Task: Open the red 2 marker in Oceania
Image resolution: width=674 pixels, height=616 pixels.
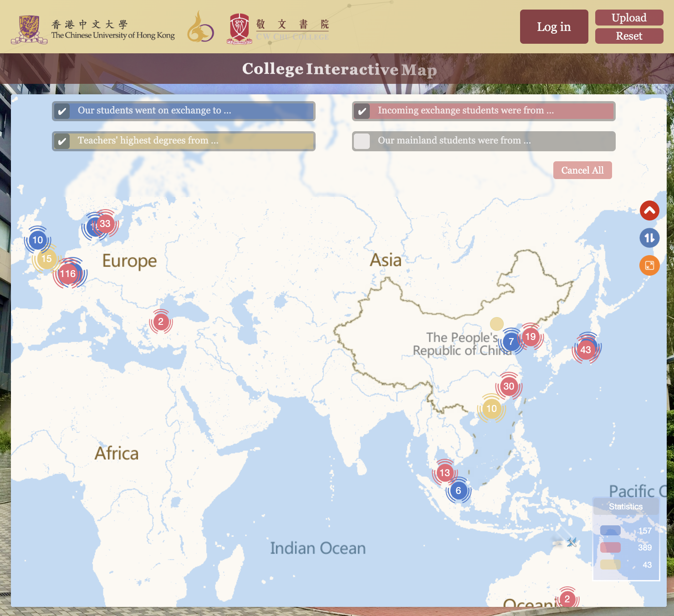Action: point(567,599)
